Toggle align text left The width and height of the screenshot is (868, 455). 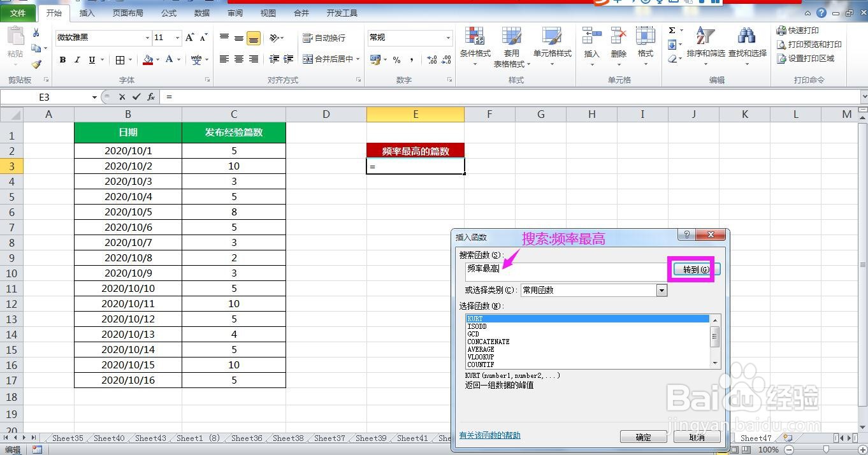pyautogui.click(x=224, y=59)
